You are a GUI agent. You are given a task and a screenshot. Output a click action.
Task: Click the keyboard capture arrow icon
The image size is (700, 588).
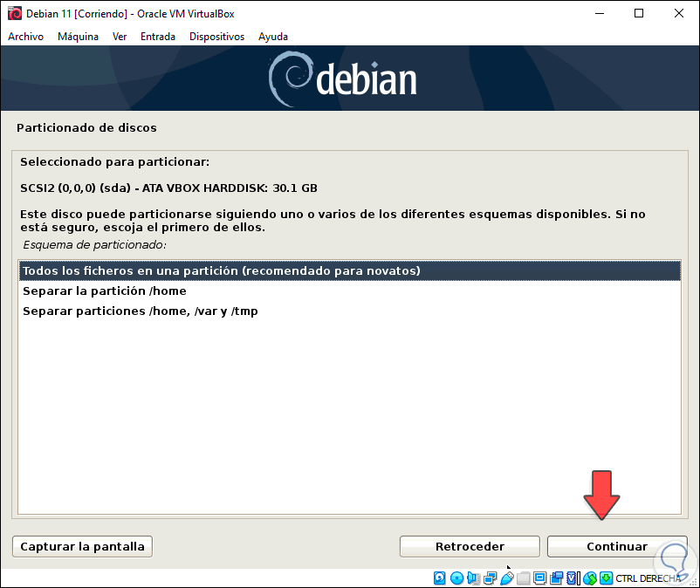607,578
